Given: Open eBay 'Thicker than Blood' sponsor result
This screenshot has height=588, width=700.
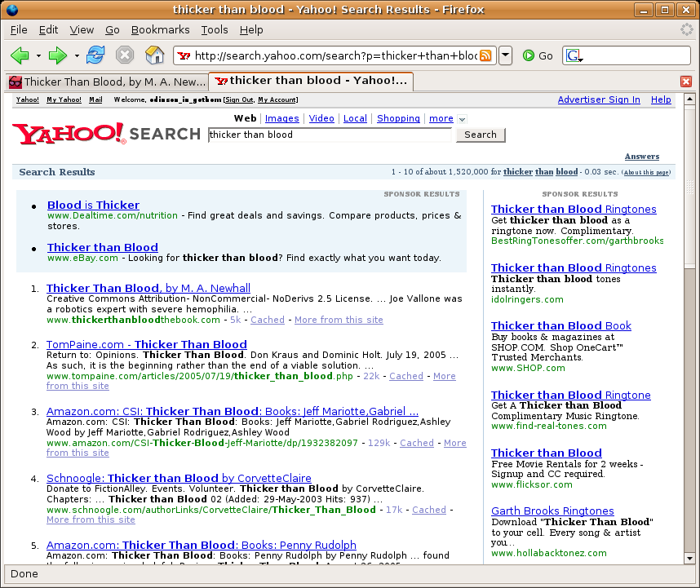Looking at the screenshot, I should [x=103, y=247].
